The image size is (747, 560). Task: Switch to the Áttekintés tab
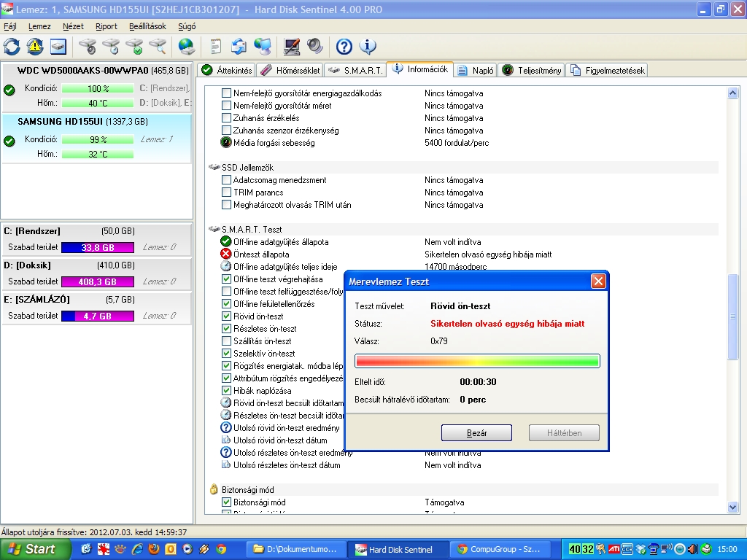pos(228,71)
